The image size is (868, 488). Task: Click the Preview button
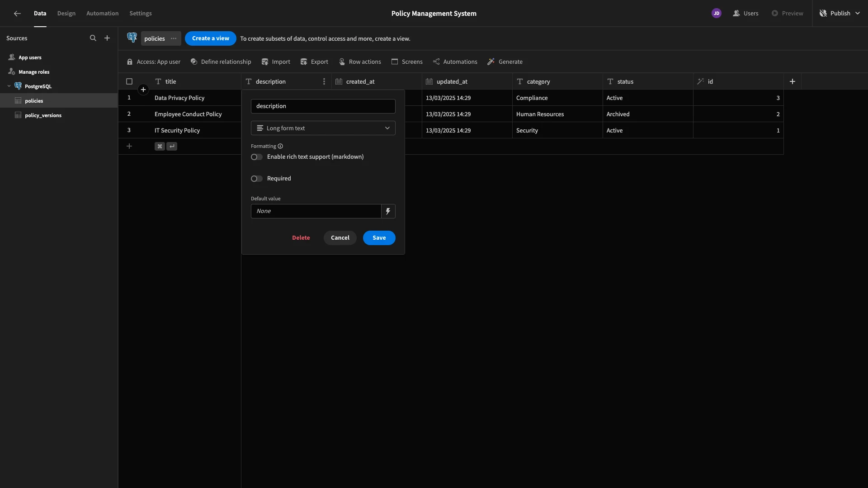(x=788, y=14)
